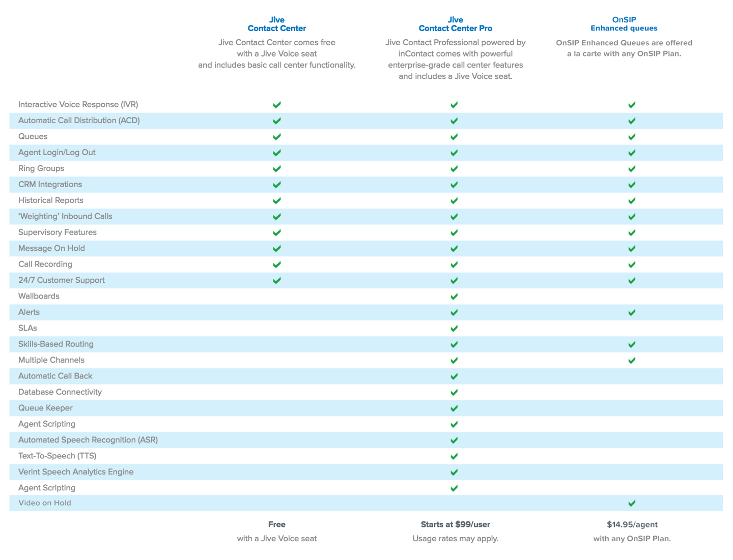Select the 'Video on Hold' row label
Viewport: 733px width, 560px height.
[45, 503]
